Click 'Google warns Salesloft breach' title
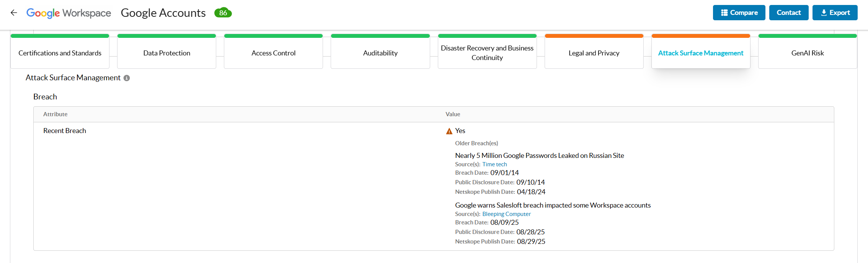This screenshot has height=263, width=868. (553, 205)
